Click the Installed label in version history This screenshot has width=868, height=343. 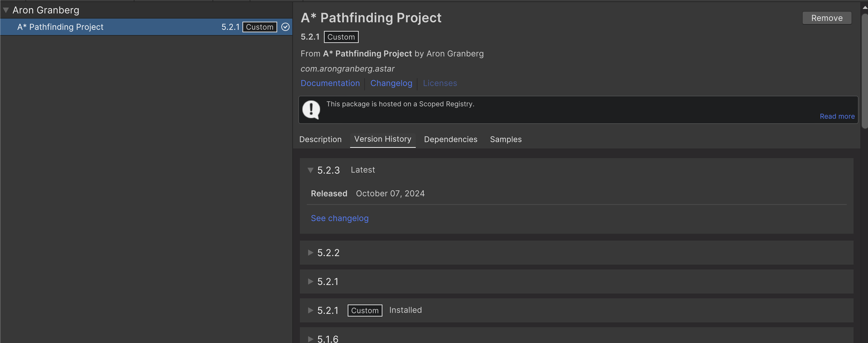[x=405, y=310]
